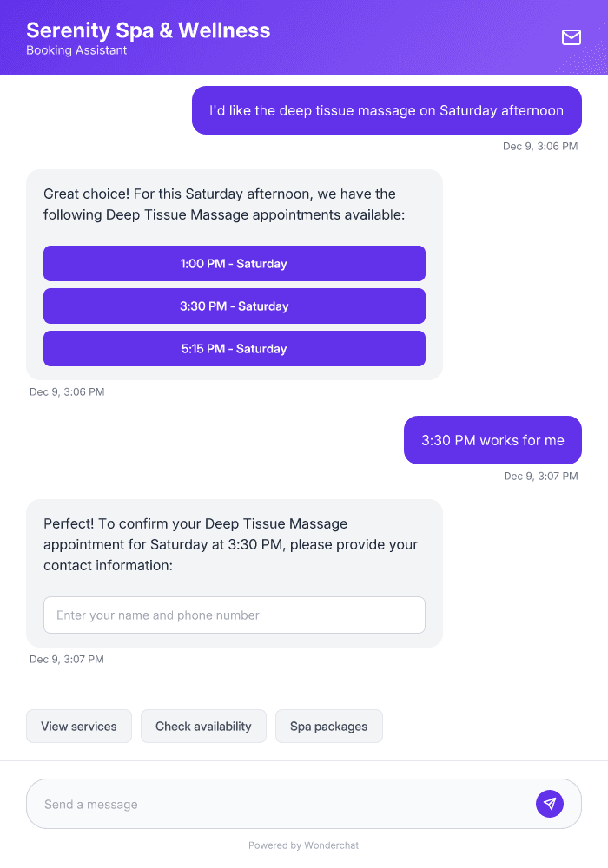The height and width of the screenshot is (868, 608).
Task: Click the 3:30 PM works for me bubble
Action: tap(492, 440)
